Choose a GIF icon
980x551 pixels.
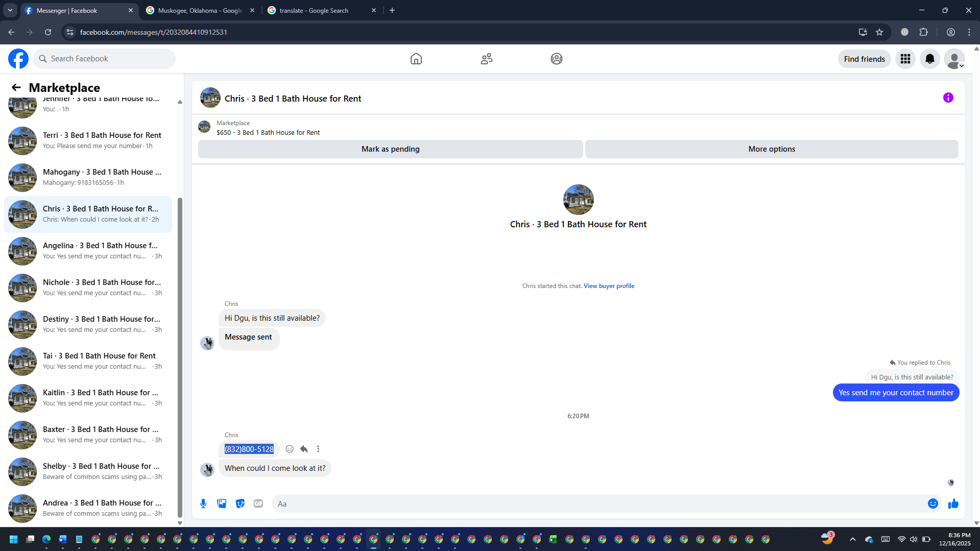pyautogui.click(x=258, y=504)
